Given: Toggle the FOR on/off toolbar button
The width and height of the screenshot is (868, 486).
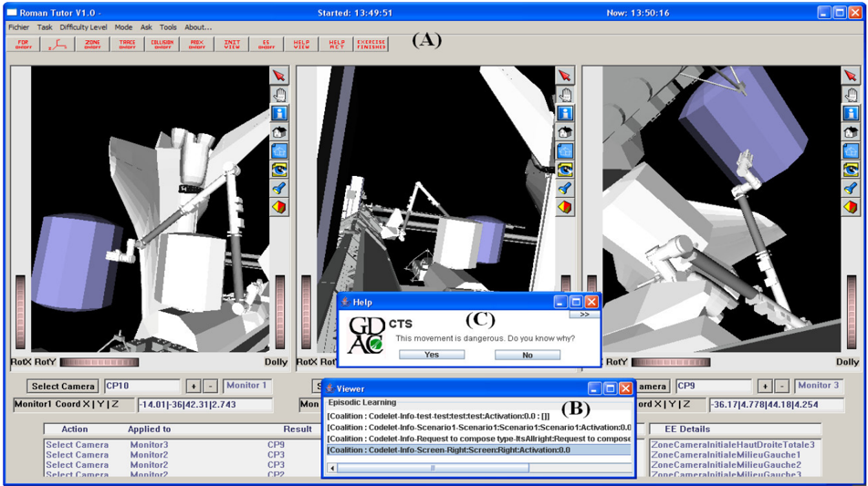Looking at the screenshot, I should (x=23, y=45).
